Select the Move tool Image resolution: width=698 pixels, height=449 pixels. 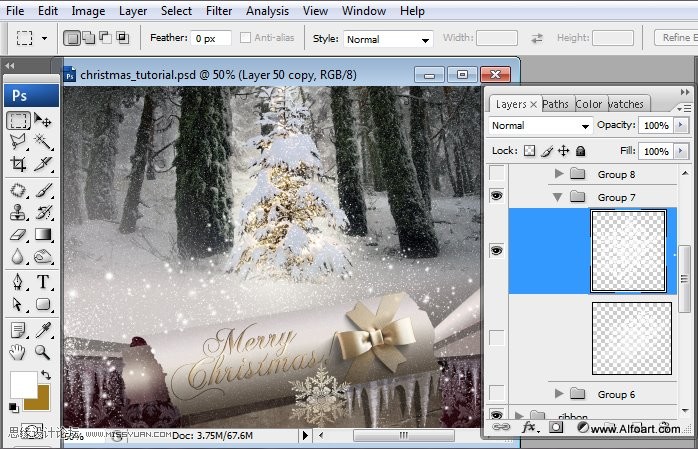(x=43, y=121)
